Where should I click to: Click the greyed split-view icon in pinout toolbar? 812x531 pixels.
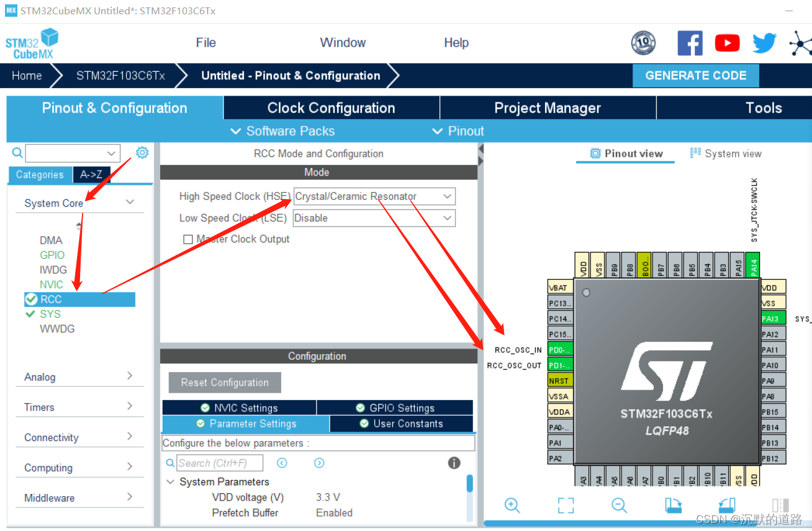click(x=780, y=505)
